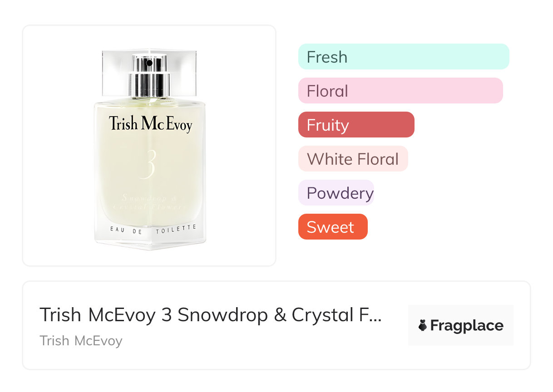Choose the Sweet accord tag
553x392 pixels.
(332, 227)
